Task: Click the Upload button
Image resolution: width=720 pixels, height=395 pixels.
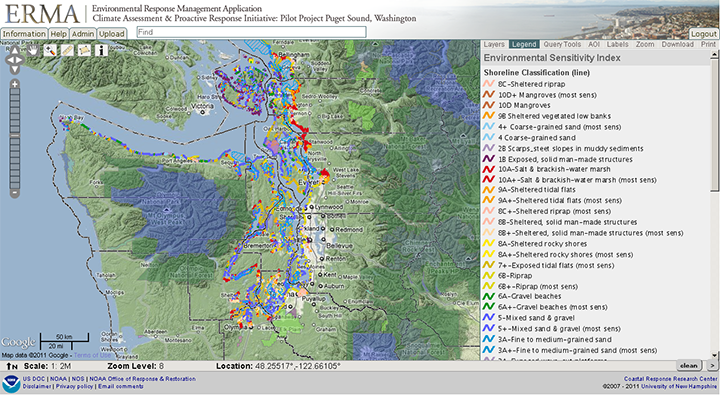Action: point(112,34)
